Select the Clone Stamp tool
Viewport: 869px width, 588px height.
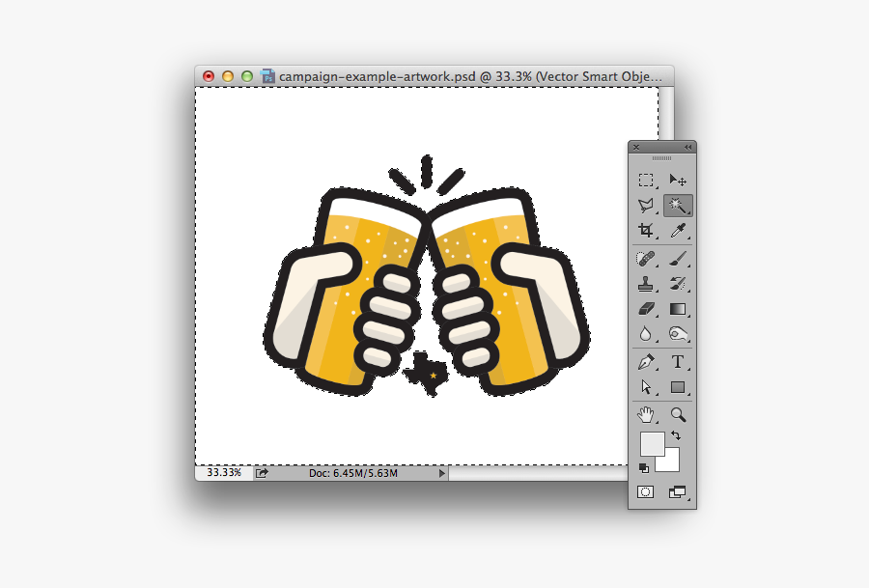coord(643,283)
